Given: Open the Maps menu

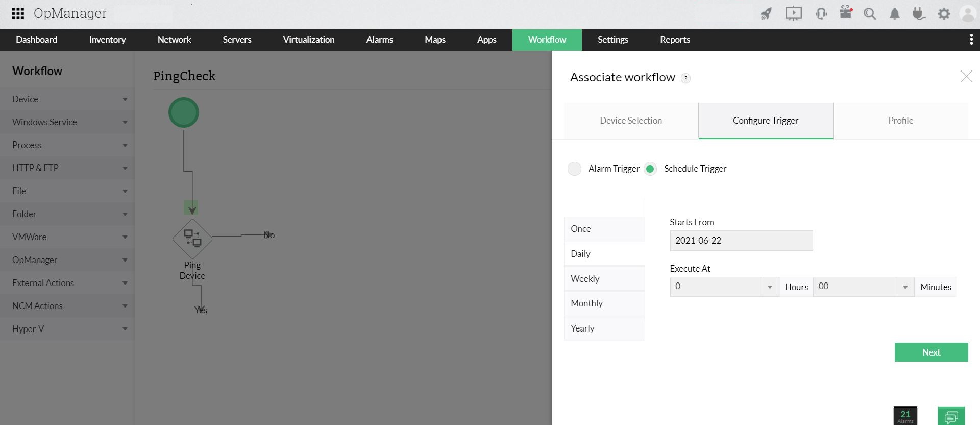Looking at the screenshot, I should (x=435, y=40).
